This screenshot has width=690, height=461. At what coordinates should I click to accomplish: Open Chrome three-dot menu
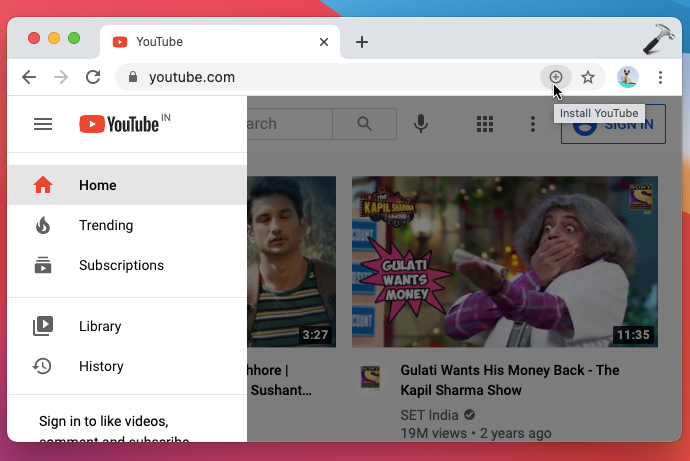[660, 77]
